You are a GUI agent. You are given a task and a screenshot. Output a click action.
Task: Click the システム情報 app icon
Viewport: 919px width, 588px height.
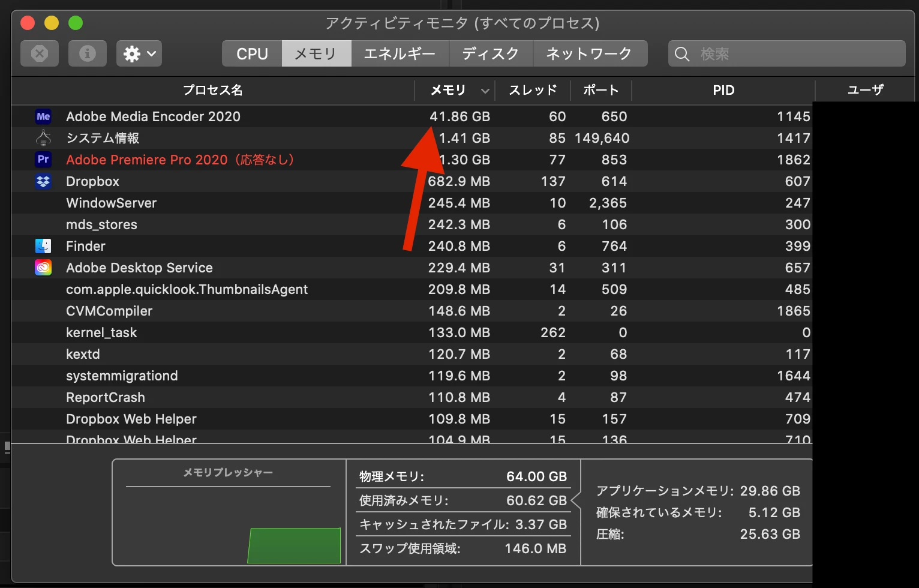tap(43, 138)
